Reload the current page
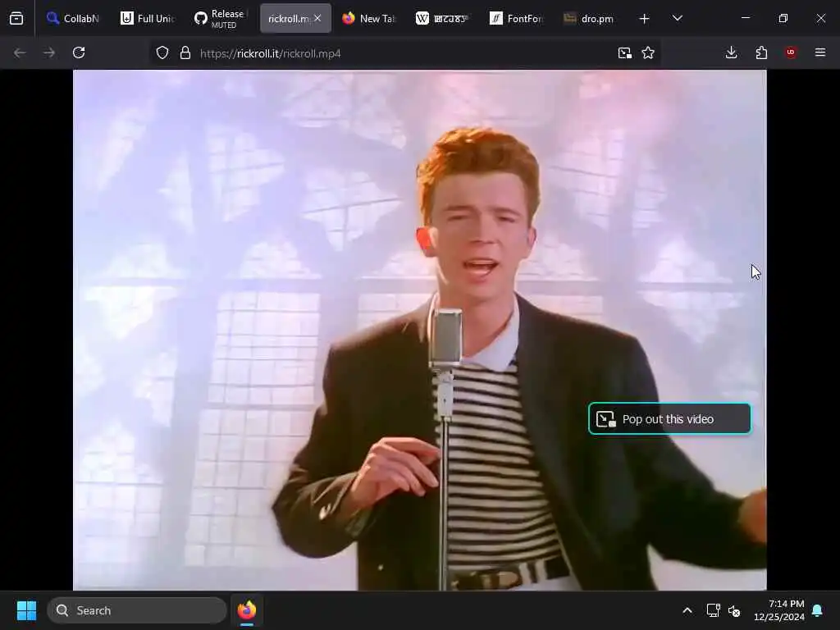840x630 pixels. click(x=79, y=52)
